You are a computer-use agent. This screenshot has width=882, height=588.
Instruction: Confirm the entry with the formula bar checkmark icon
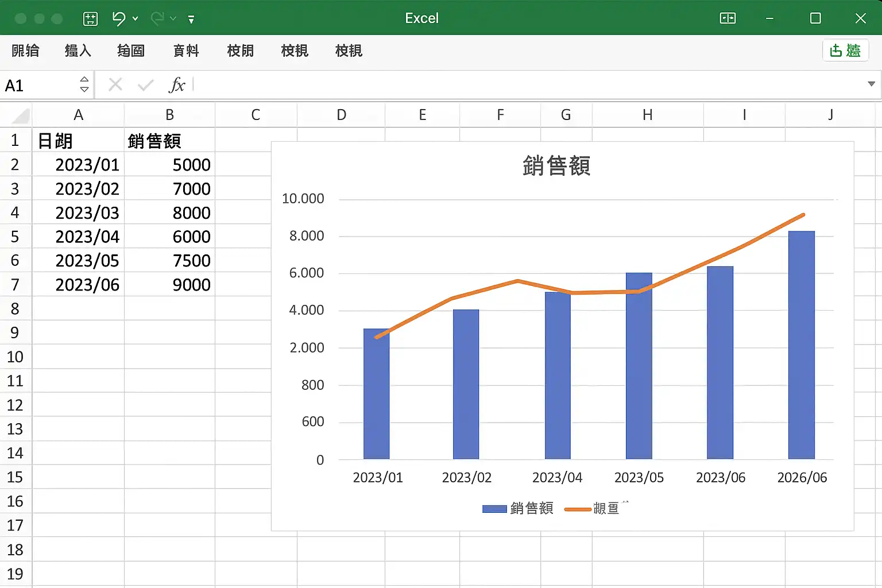click(x=146, y=85)
